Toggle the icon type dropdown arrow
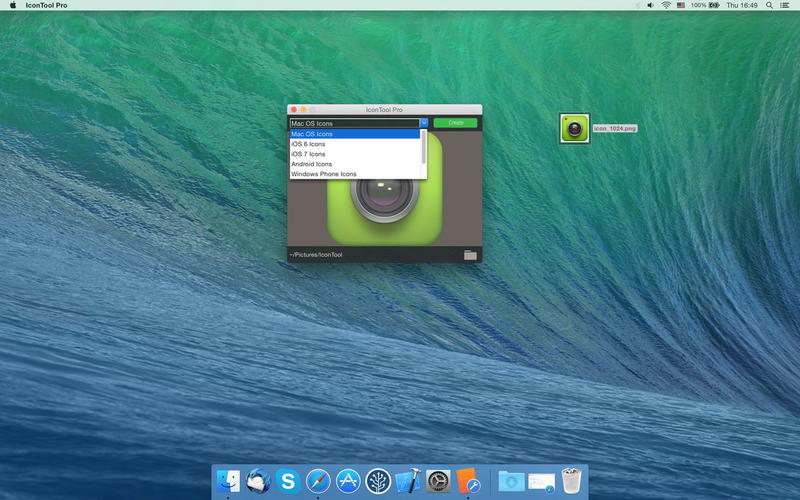Image resolution: width=800 pixels, height=500 pixels. 424,123
